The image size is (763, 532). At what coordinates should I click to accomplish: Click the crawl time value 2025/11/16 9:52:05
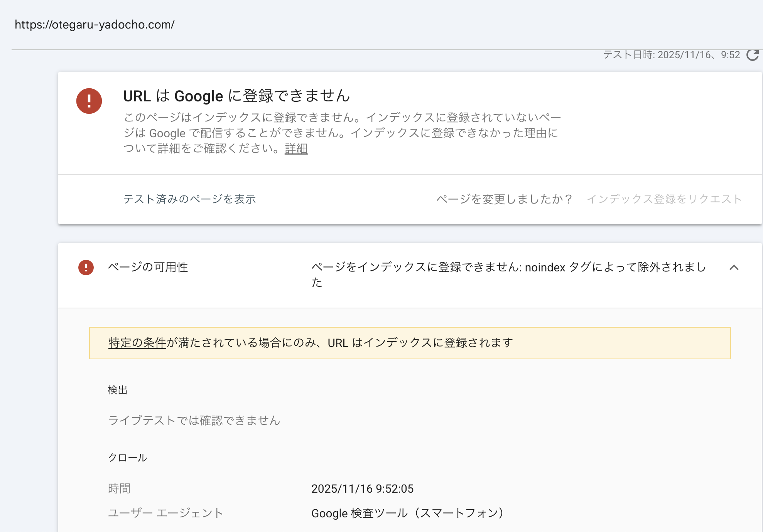(363, 488)
